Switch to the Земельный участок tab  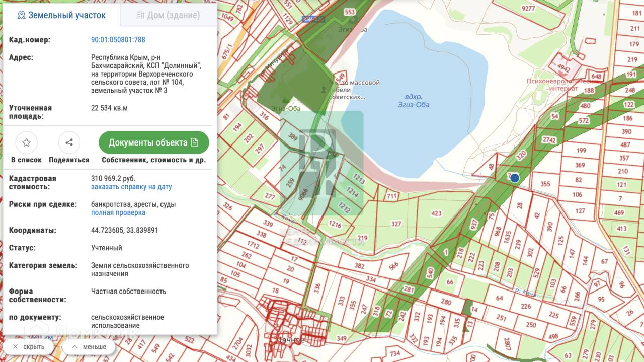click(61, 15)
